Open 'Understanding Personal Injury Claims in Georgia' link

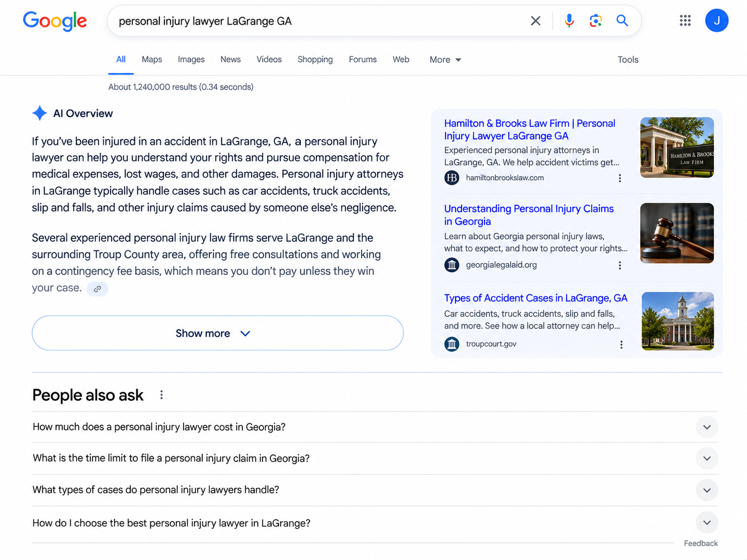[x=529, y=215]
